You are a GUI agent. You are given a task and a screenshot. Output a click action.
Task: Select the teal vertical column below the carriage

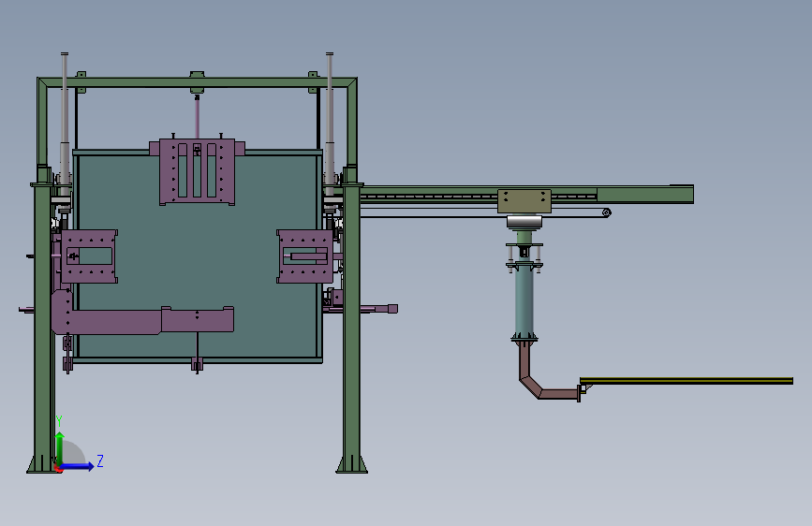point(524,303)
